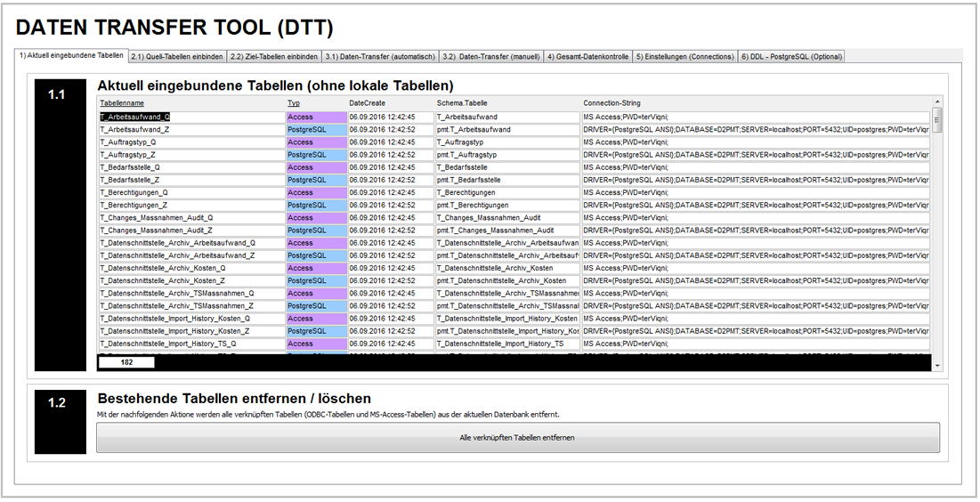Click connection string of T_Datenschnittstelle_Archiv_Kosten_Z

click(755, 280)
